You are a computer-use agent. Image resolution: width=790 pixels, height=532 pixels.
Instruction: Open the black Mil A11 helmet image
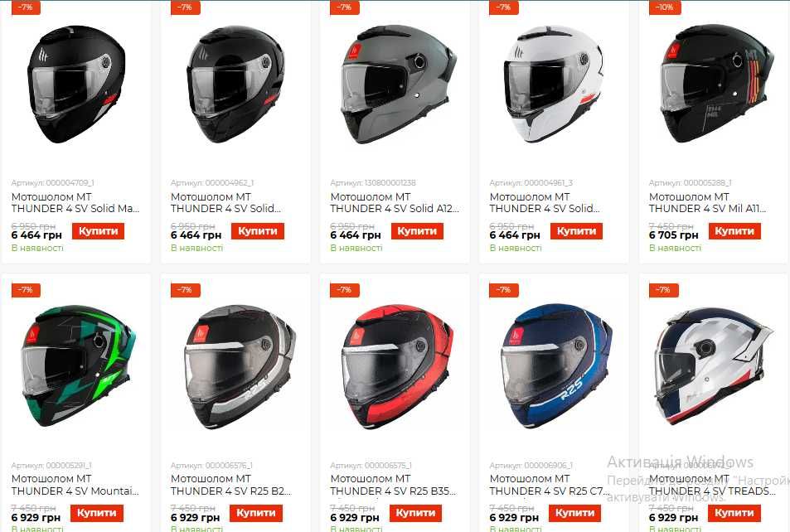click(716, 85)
